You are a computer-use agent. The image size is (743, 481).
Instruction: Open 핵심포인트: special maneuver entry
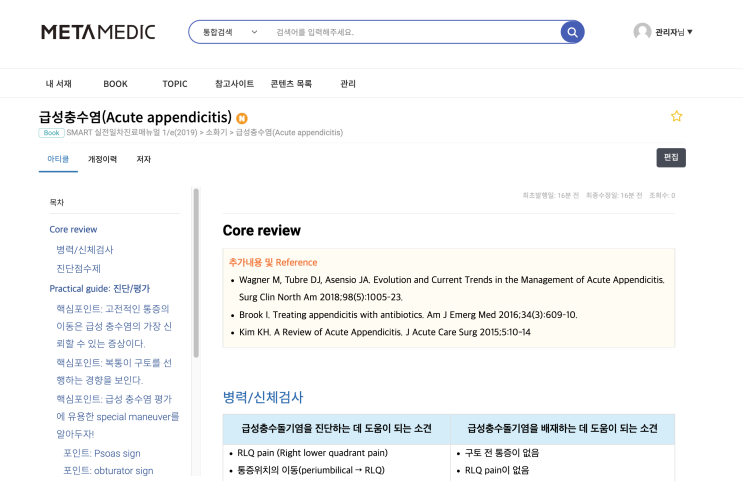(x=118, y=417)
